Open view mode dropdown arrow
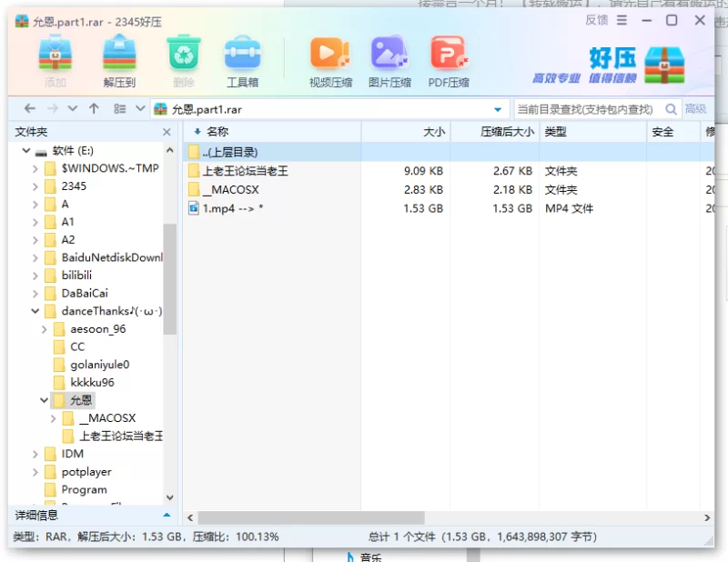This screenshot has height=562, width=728. point(140,108)
